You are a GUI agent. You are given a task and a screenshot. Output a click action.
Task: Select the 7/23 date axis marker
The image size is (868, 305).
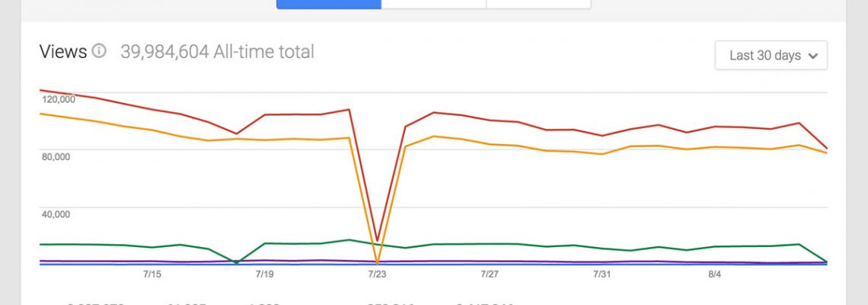pos(377,273)
